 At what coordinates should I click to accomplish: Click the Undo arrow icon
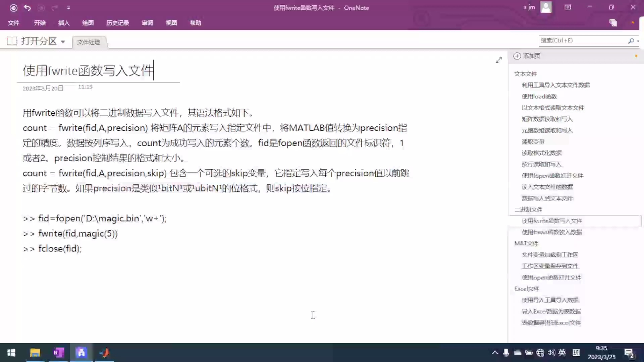28,7
